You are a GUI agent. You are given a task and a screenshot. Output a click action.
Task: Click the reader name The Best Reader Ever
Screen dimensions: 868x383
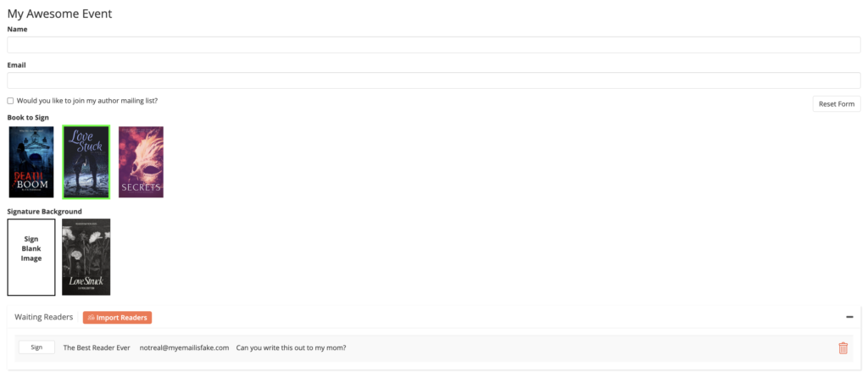coord(97,347)
